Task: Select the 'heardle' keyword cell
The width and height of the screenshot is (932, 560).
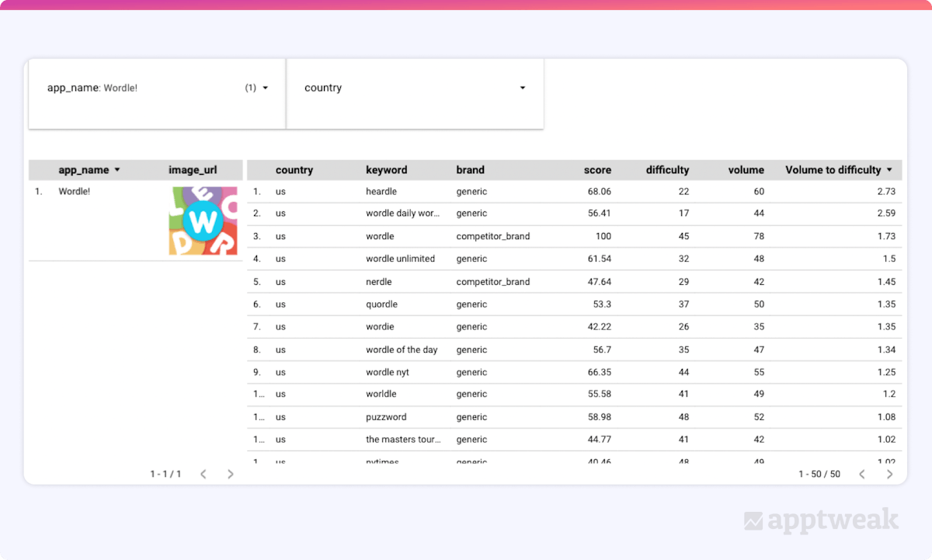Action: coord(381,191)
